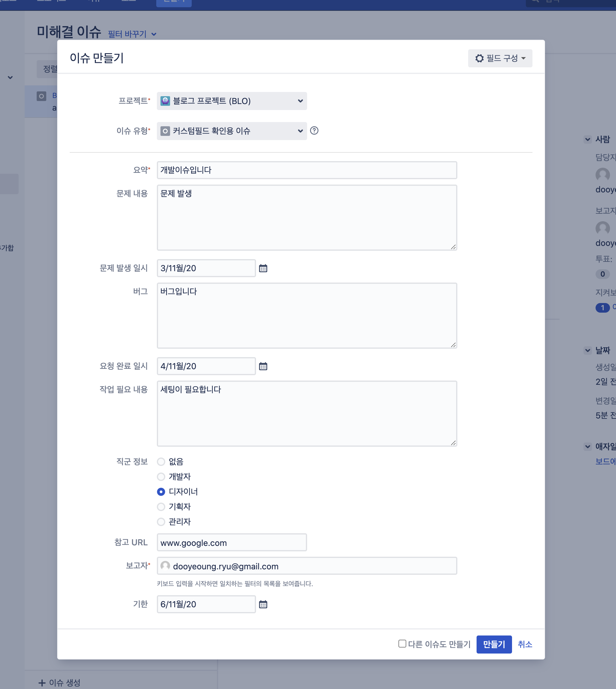
Task: Open the 이슈 유형 dropdown
Action: [x=231, y=131]
